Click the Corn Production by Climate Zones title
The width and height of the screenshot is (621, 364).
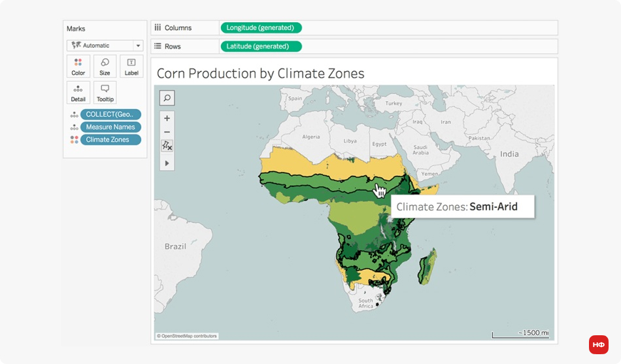pos(260,73)
